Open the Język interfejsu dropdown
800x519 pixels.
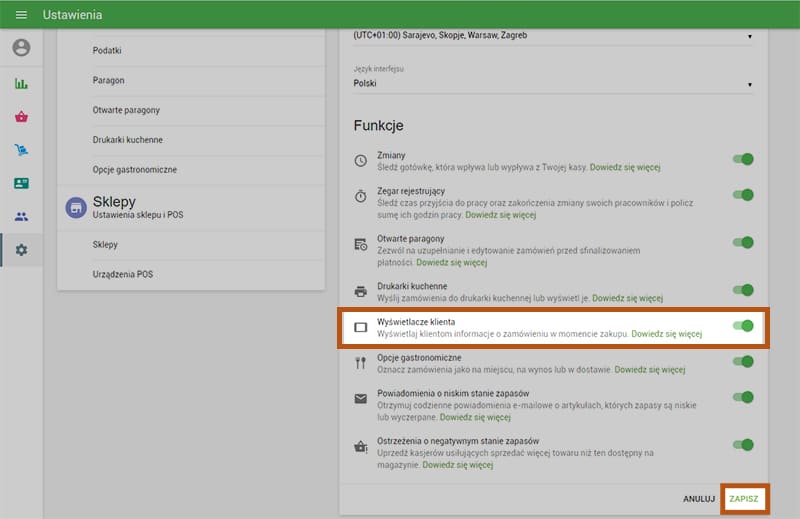coord(552,84)
